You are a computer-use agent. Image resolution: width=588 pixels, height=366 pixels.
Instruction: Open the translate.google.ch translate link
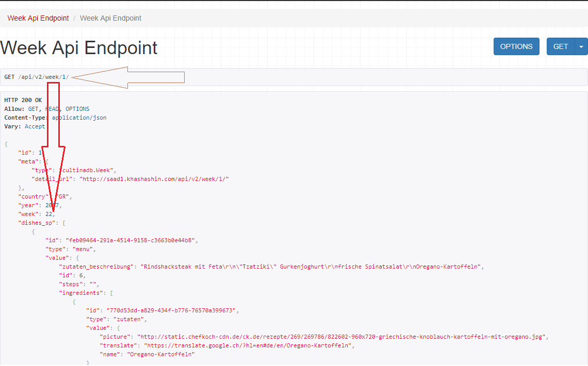point(249,345)
